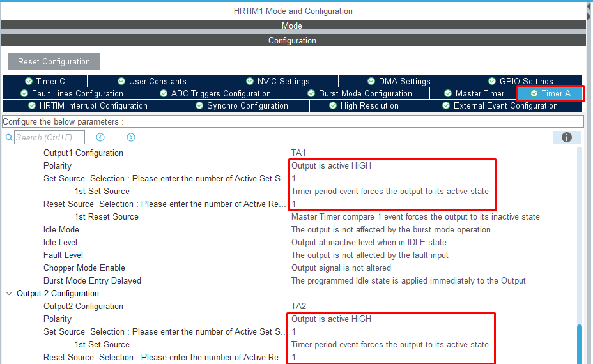Open the Master Timer tab
The width and height of the screenshot is (593, 364).
(474, 93)
